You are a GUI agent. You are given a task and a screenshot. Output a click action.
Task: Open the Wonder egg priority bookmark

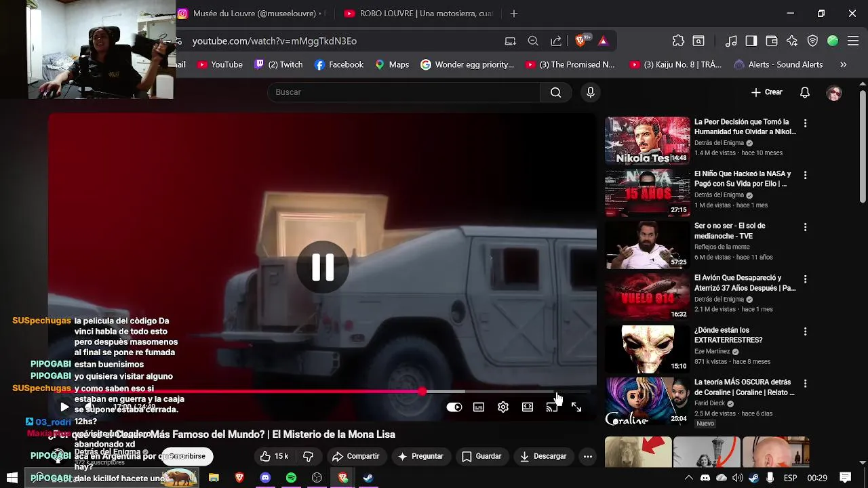[467, 64]
